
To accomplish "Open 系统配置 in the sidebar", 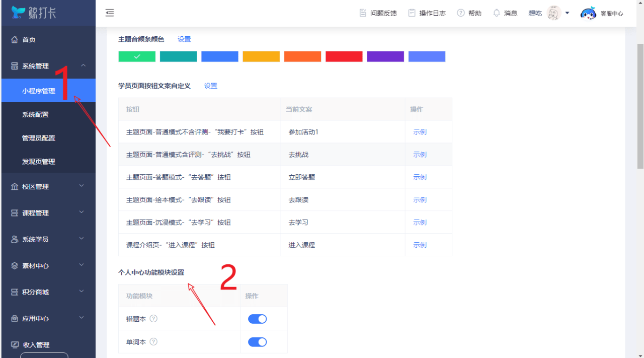I will pyautogui.click(x=48, y=114).
